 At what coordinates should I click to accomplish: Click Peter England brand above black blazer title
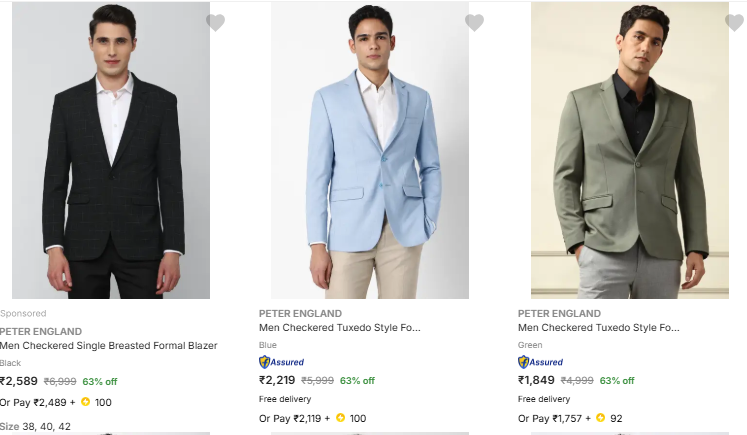41,331
